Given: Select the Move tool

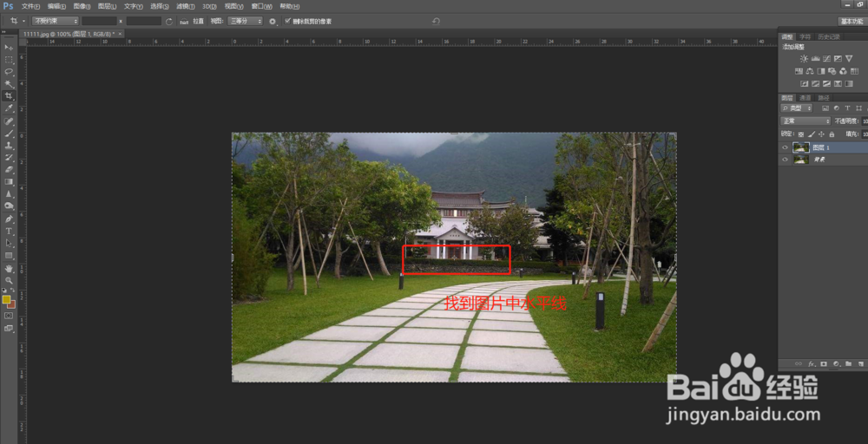Looking at the screenshot, I should point(9,48).
